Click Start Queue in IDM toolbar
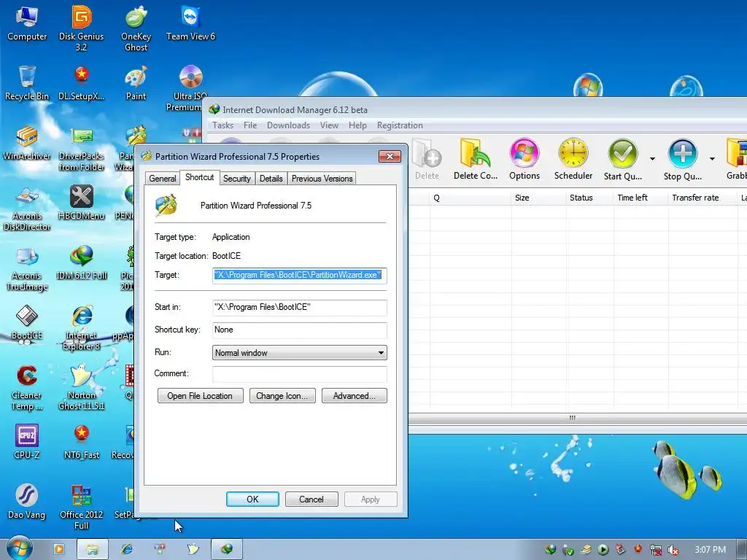The width and height of the screenshot is (747, 560). 623,160
